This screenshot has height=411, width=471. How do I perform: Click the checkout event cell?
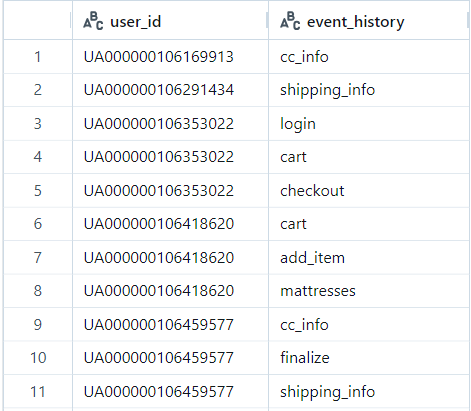click(x=369, y=191)
